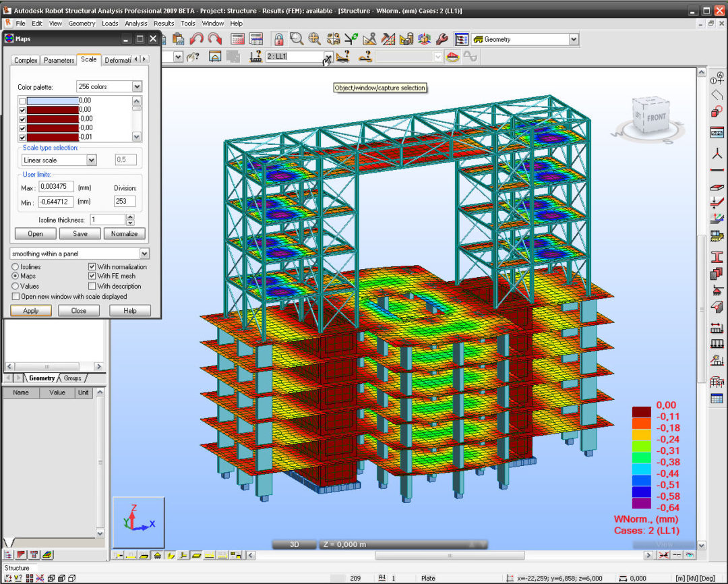The width and height of the screenshot is (728, 584).
Task: Open the Analysis menu
Action: pyautogui.click(x=136, y=23)
